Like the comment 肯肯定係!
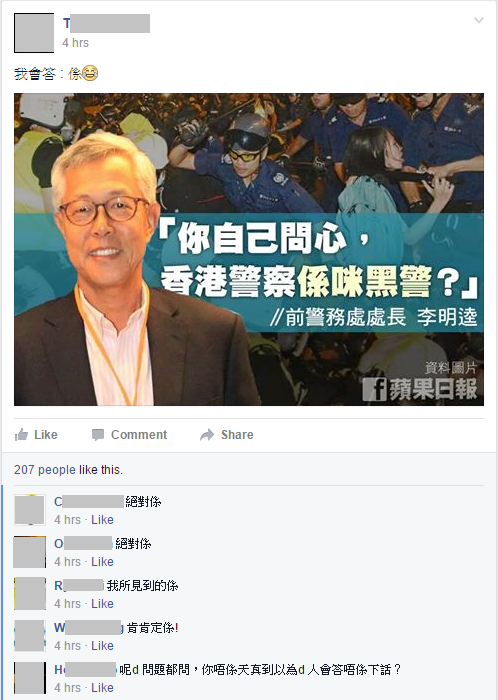The width and height of the screenshot is (498, 700). coord(102,646)
